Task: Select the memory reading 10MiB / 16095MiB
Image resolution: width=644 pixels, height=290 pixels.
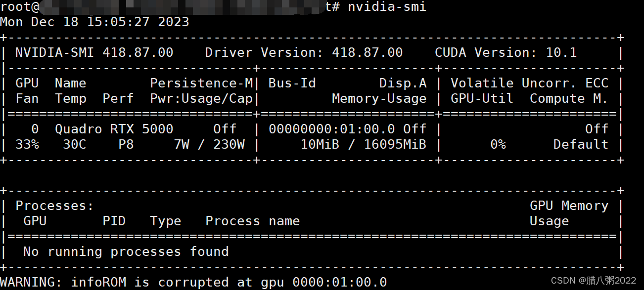Action: pos(364,144)
